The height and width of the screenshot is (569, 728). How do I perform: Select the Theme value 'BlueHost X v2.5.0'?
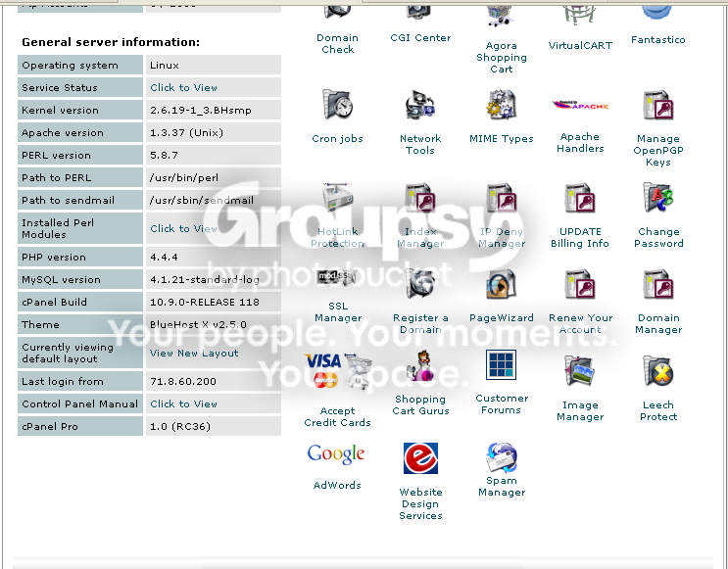click(198, 325)
